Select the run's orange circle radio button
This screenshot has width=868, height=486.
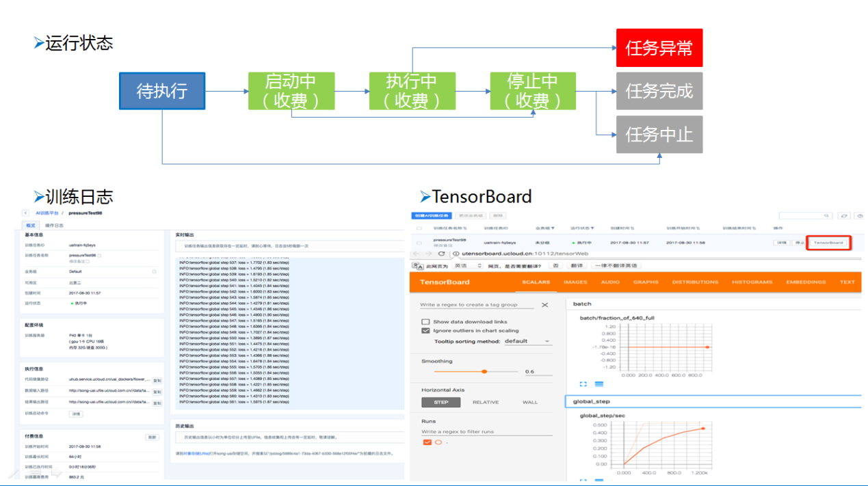click(x=438, y=442)
